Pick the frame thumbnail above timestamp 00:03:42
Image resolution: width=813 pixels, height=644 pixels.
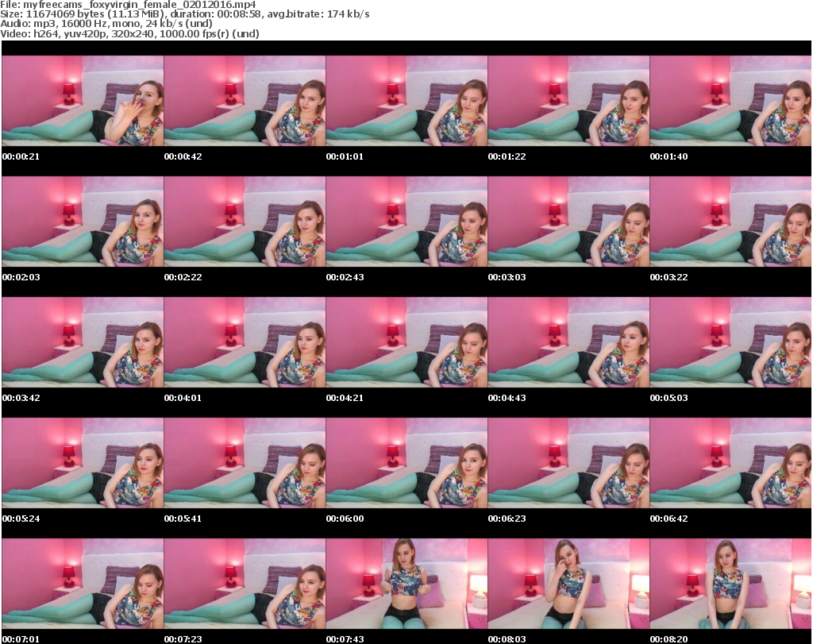pyautogui.click(x=83, y=342)
